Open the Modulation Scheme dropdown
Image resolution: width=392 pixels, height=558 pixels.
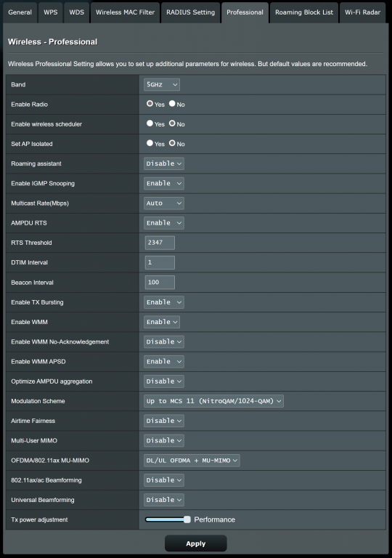click(213, 401)
